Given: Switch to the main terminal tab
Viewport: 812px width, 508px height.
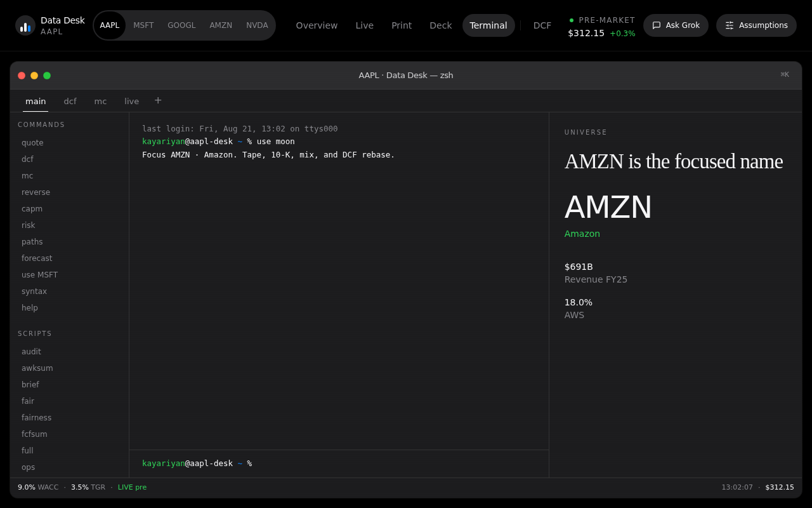Looking at the screenshot, I should tap(36, 101).
